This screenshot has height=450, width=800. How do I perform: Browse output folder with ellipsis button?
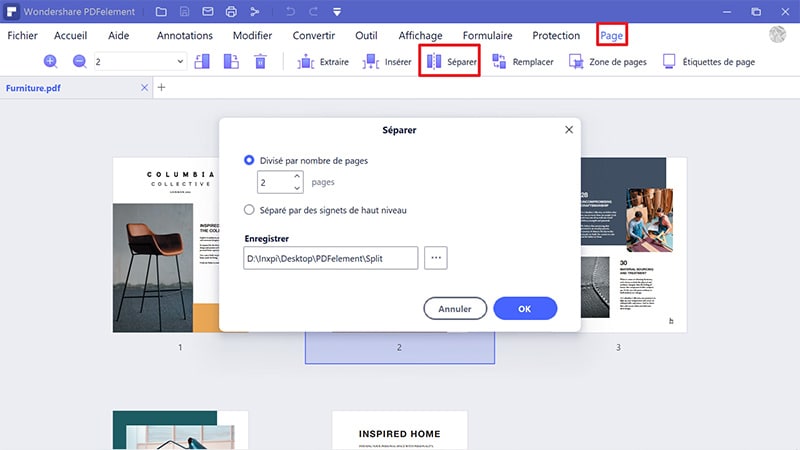click(436, 258)
